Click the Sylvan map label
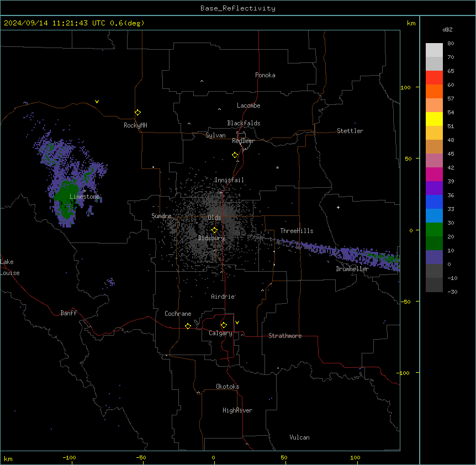This screenshot has height=465, width=476. (x=215, y=135)
